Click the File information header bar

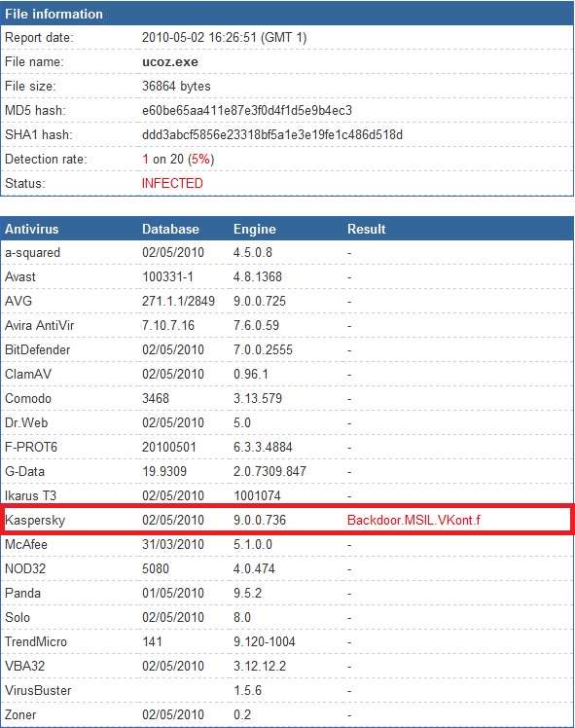click(287, 14)
